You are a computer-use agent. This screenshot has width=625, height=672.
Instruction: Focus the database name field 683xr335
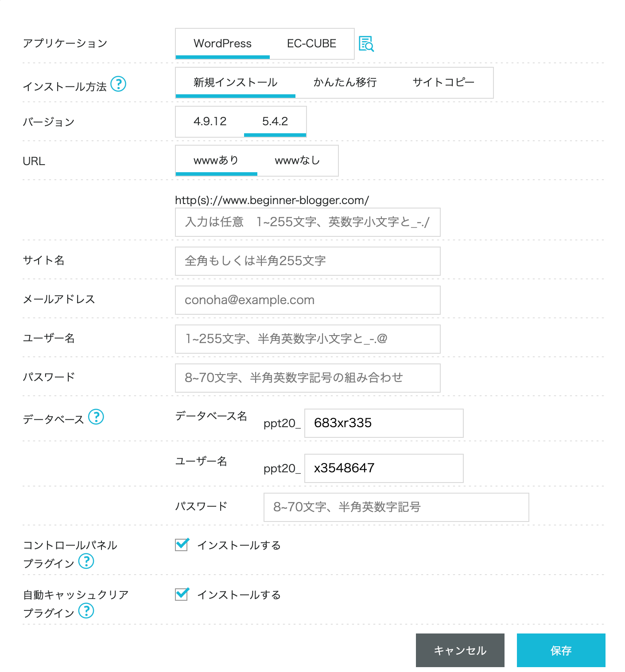[384, 423]
